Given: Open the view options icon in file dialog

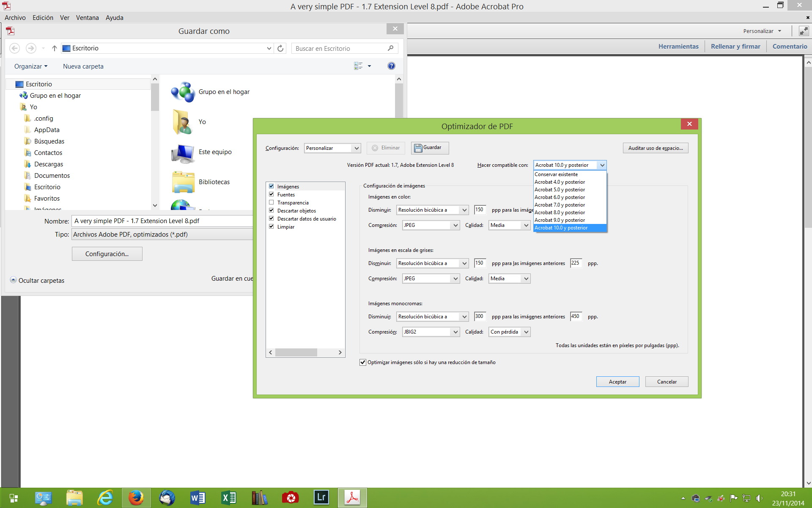Looking at the screenshot, I should coord(358,66).
